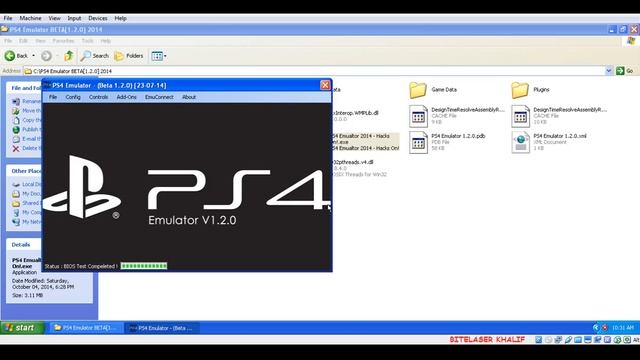
Task: Click the Rename task icon
Action: [x=16, y=101]
